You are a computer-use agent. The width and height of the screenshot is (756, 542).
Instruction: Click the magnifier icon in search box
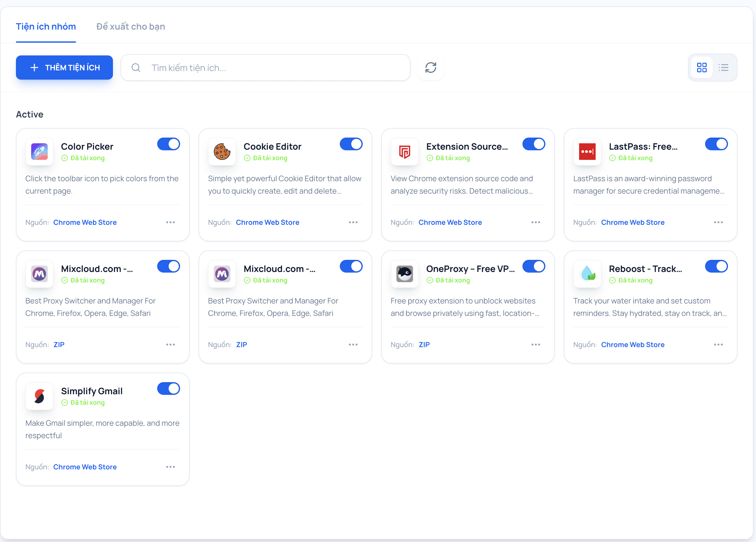click(136, 68)
